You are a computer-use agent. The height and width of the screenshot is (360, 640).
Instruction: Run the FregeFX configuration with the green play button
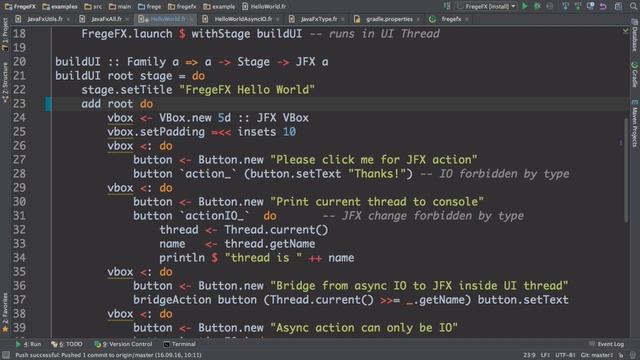click(525, 6)
